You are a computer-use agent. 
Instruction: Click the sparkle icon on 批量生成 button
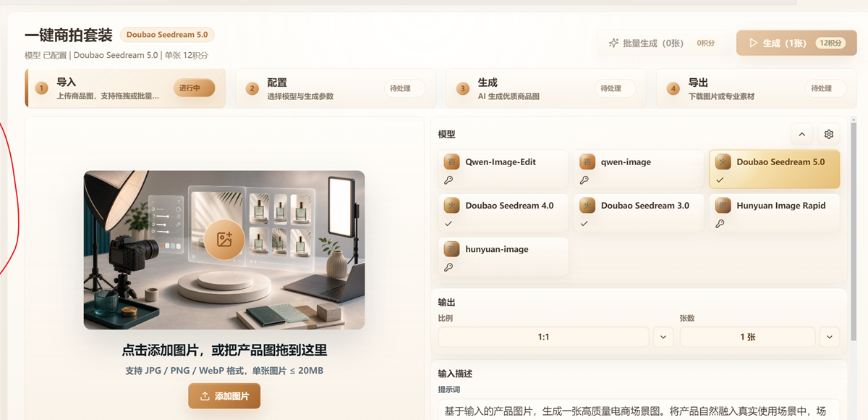point(614,43)
